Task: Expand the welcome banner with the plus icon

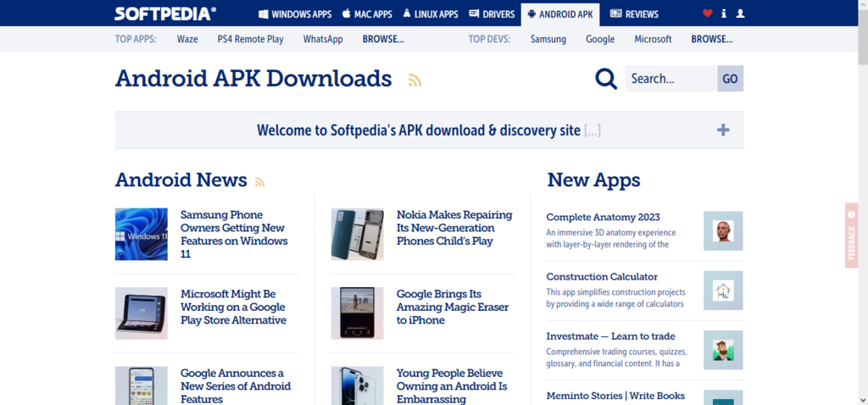Action: (723, 130)
